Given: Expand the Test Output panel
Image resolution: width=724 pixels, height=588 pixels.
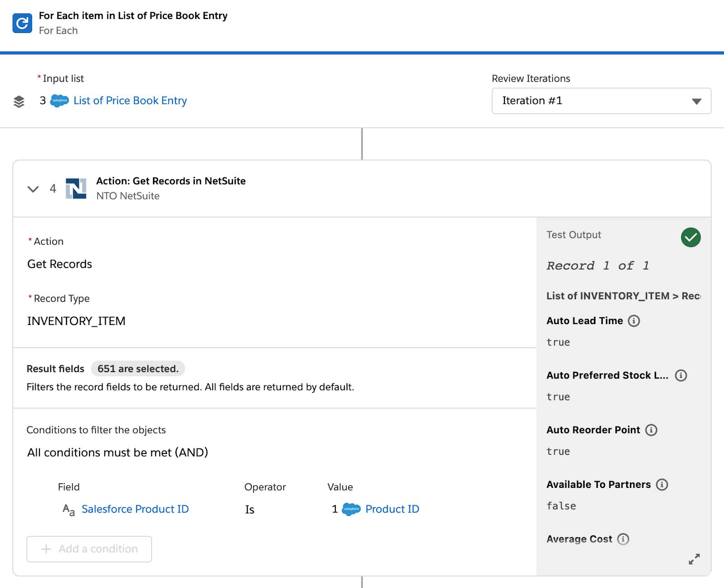Looking at the screenshot, I should point(694,559).
